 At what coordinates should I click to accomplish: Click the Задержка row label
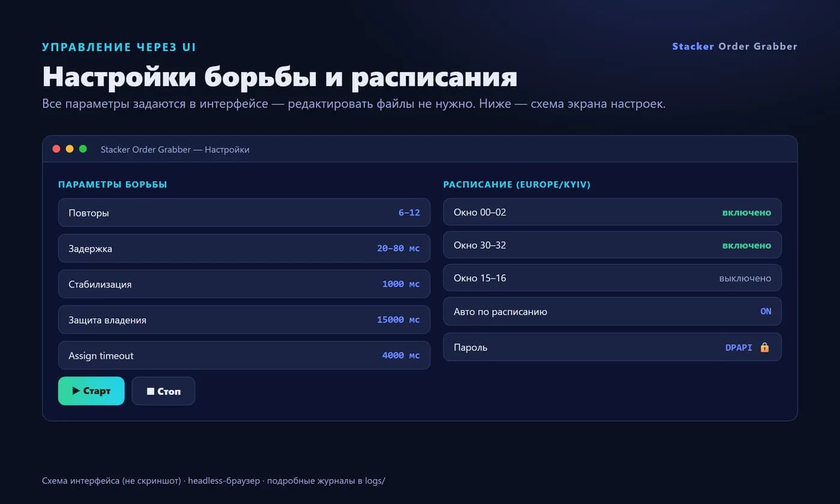tap(90, 248)
